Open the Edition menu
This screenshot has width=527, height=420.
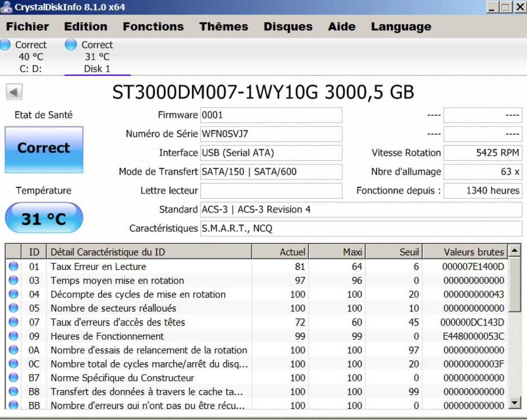(x=86, y=26)
